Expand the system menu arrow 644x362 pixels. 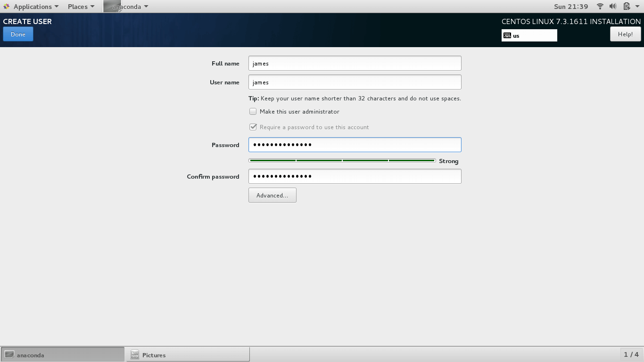click(636, 7)
